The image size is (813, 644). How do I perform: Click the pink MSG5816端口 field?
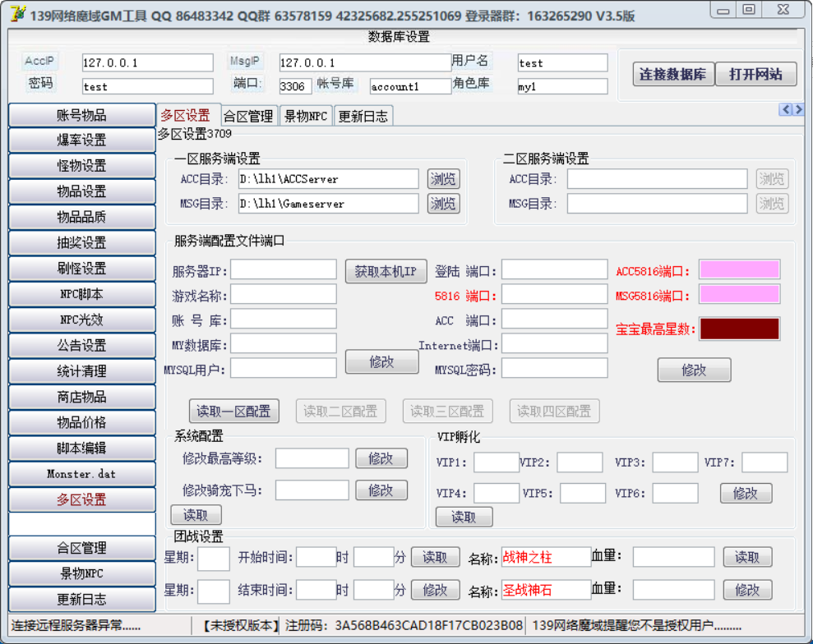pyautogui.click(x=739, y=294)
